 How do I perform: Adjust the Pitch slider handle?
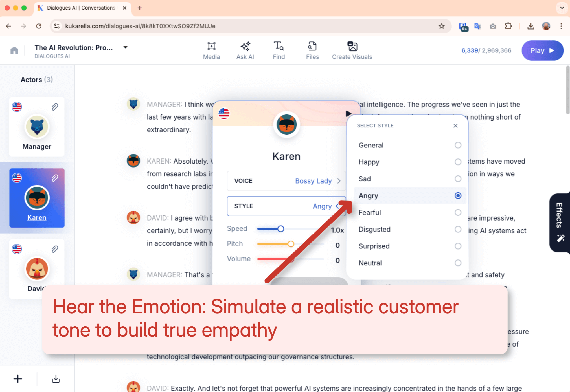pos(291,244)
